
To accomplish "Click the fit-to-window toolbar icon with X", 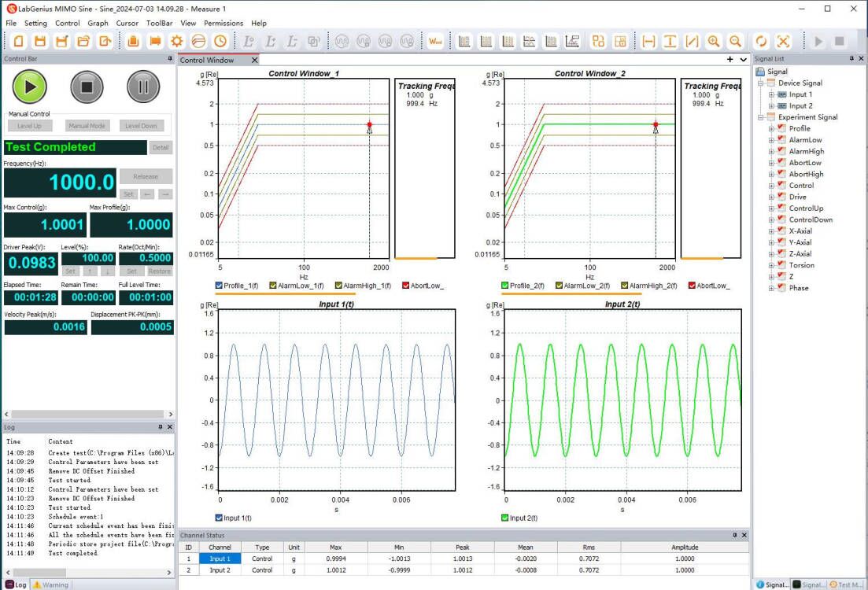I will point(783,41).
